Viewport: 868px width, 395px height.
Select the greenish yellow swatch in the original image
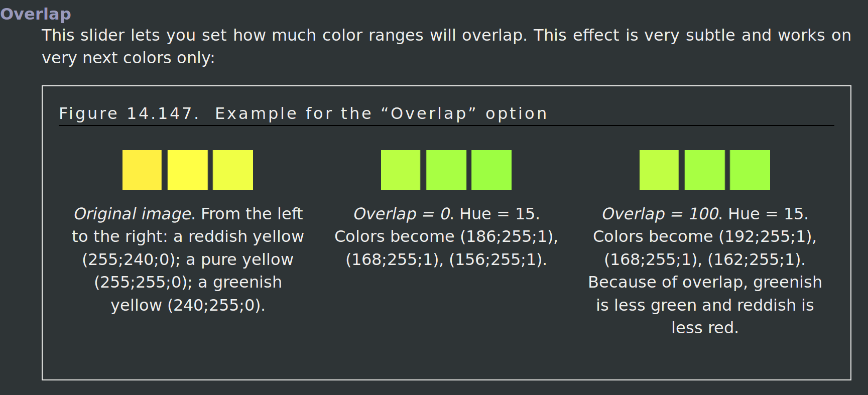tap(233, 170)
